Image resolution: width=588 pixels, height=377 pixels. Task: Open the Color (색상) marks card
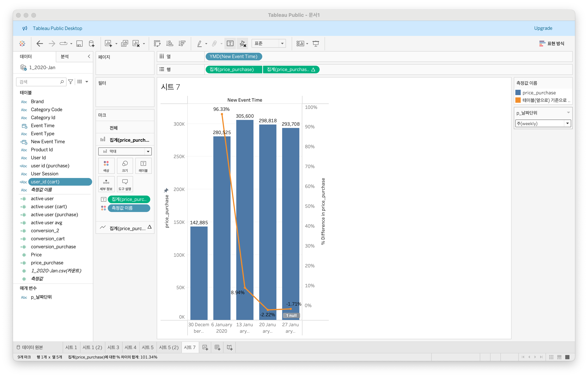click(106, 166)
